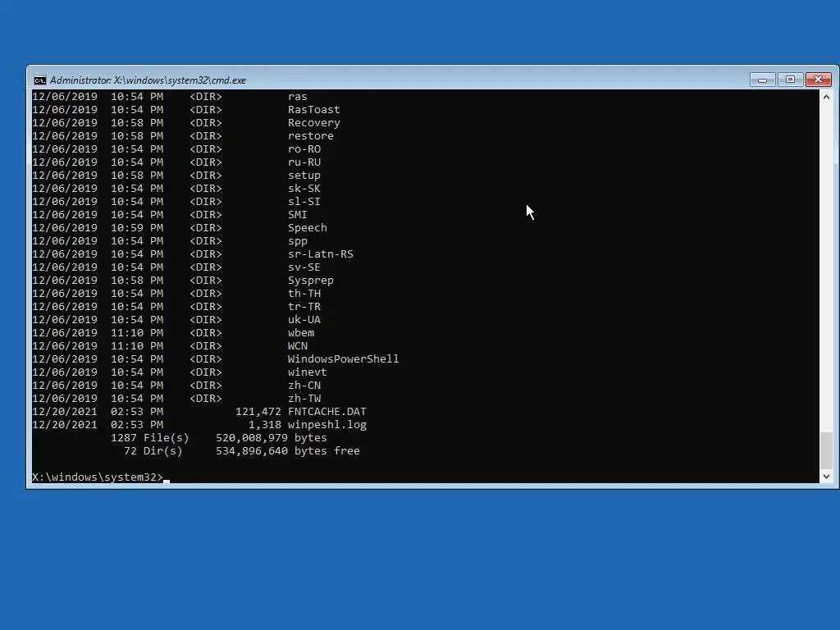
Task: Minimize the Administrator command prompt window
Action: click(x=762, y=80)
